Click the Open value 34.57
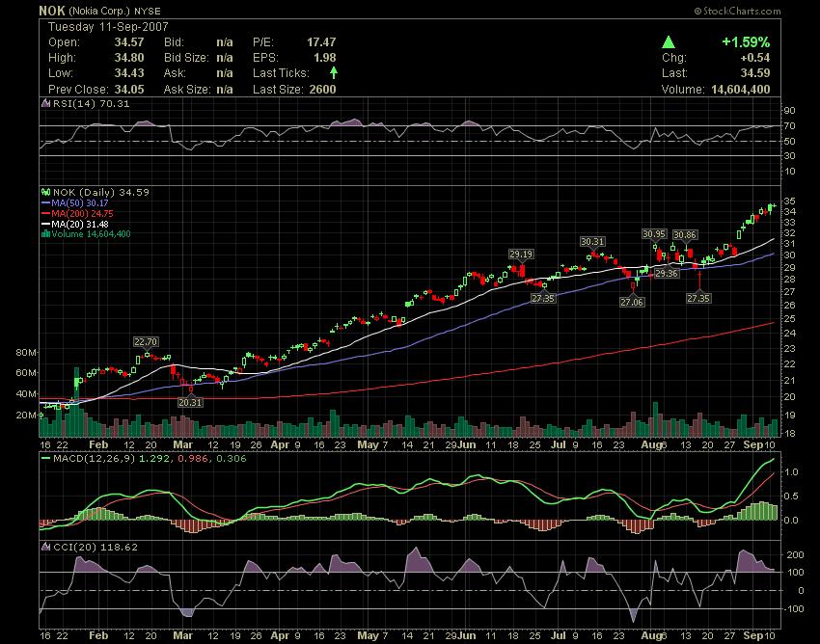This screenshot has height=644, width=820. click(x=129, y=42)
